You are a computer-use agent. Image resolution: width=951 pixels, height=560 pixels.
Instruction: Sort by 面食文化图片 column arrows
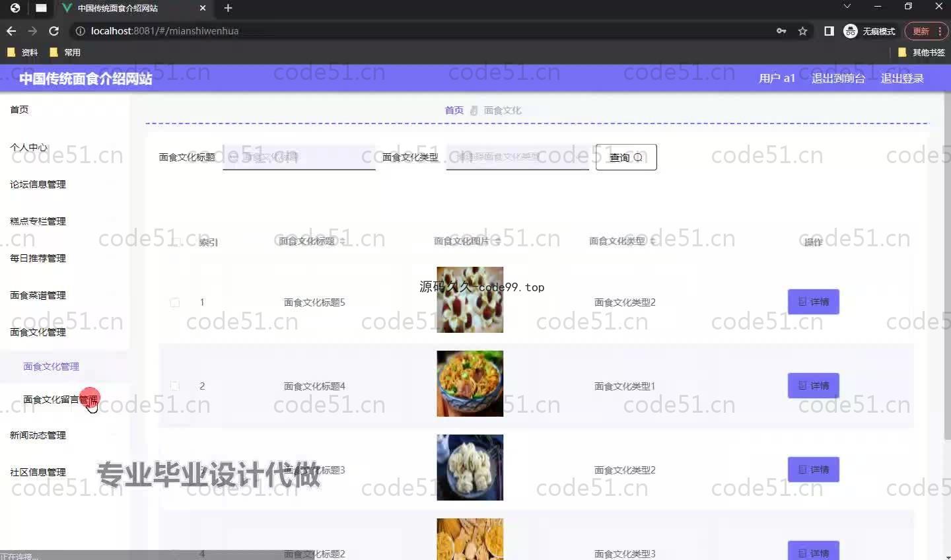[497, 241]
